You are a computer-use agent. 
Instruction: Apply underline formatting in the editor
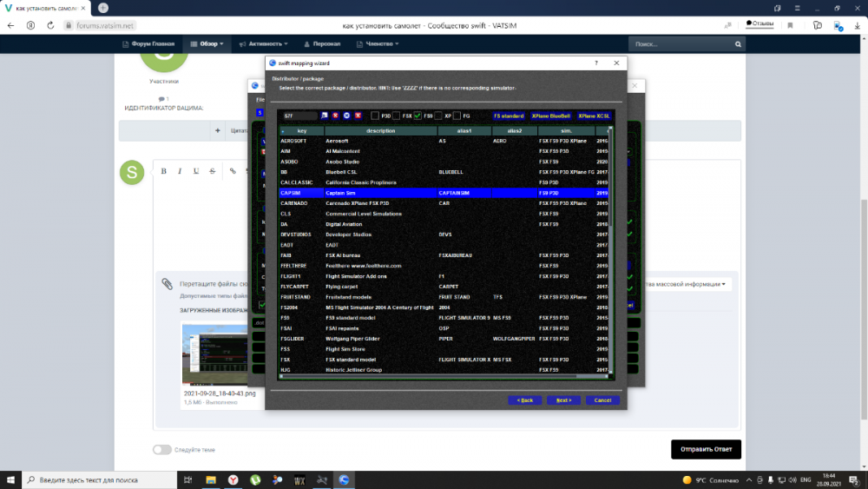196,171
